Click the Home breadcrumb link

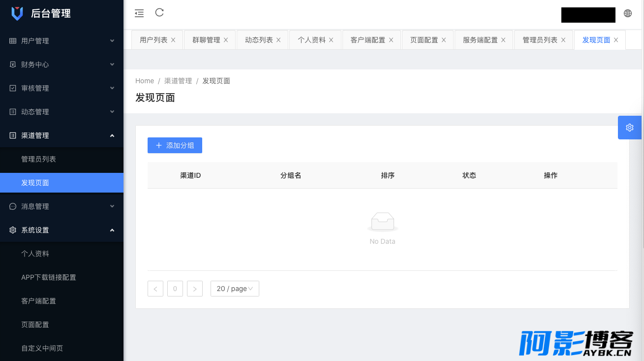tap(145, 81)
